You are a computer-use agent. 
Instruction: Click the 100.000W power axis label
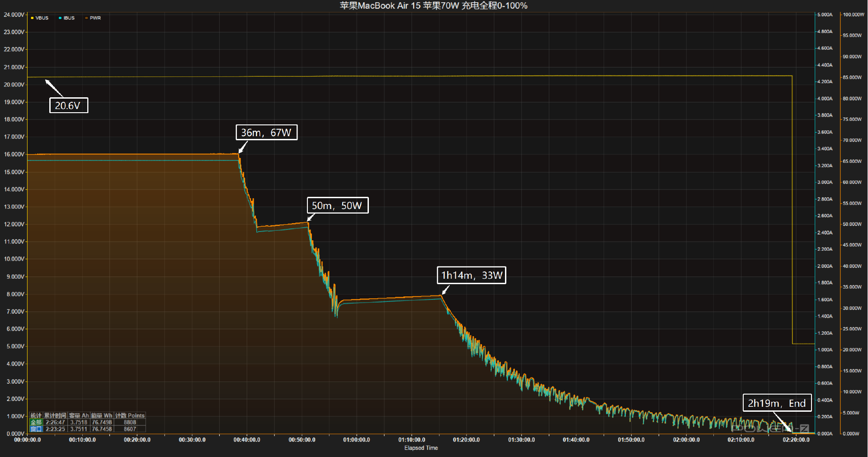tap(853, 14)
